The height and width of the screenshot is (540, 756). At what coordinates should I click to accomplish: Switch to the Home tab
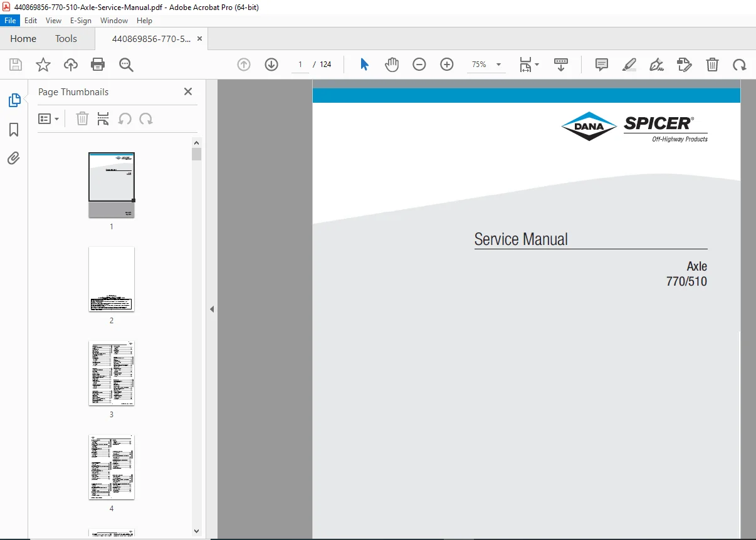click(23, 39)
